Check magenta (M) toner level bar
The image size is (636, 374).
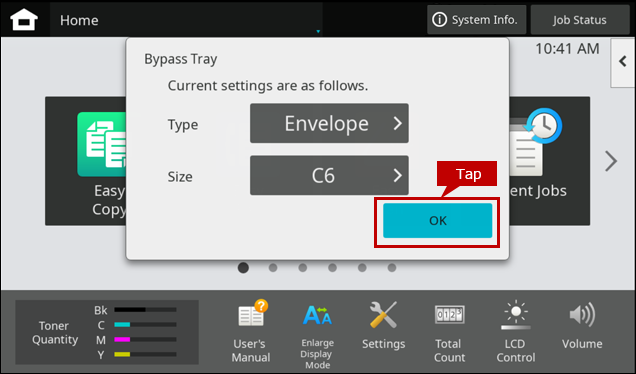(145, 340)
